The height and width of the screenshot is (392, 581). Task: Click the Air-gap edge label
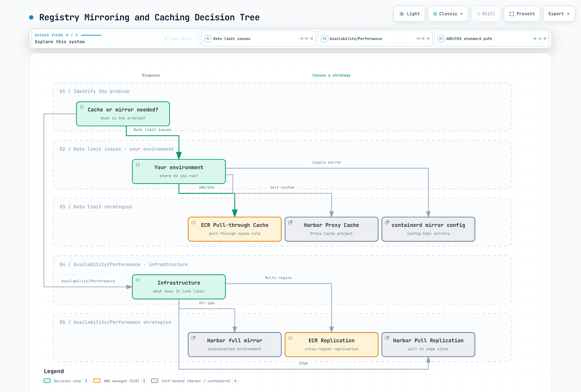click(207, 303)
